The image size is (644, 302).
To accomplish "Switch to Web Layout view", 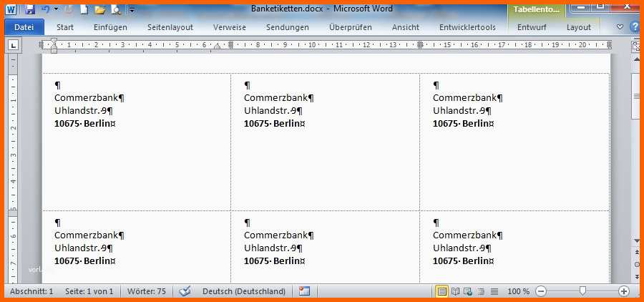I will [468, 291].
